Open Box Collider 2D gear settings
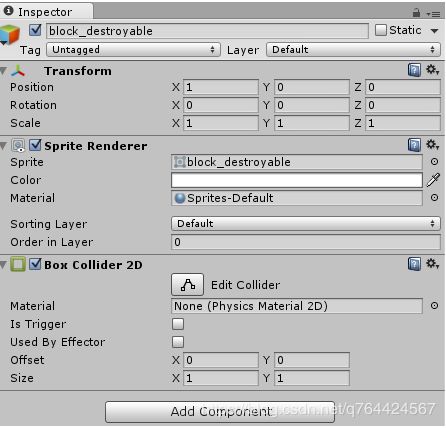Viewport: 446px width, 428px height. click(432, 264)
